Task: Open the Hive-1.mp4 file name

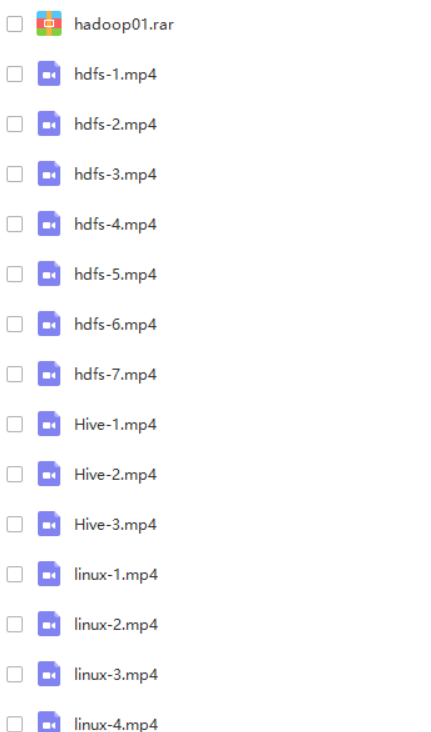Action: pos(115,424)
